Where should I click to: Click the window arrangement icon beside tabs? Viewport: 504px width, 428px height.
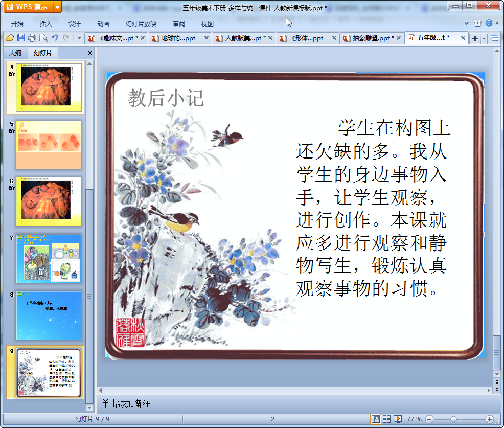coord(495,38)
